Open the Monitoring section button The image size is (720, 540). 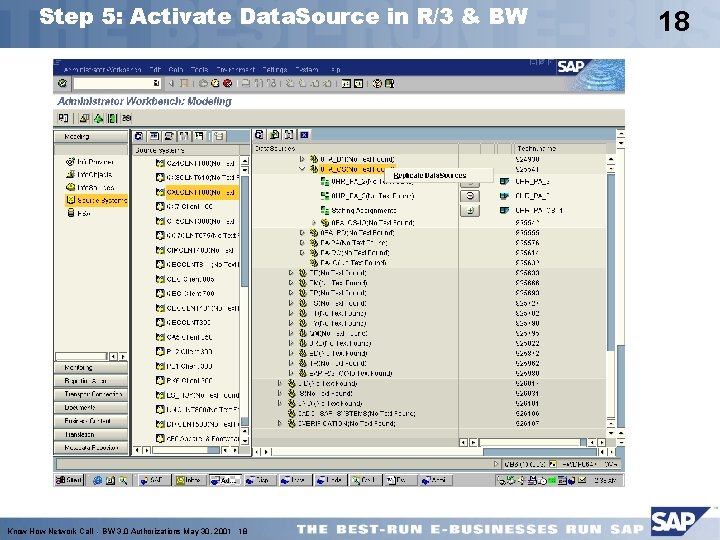(x=91, y=368)
